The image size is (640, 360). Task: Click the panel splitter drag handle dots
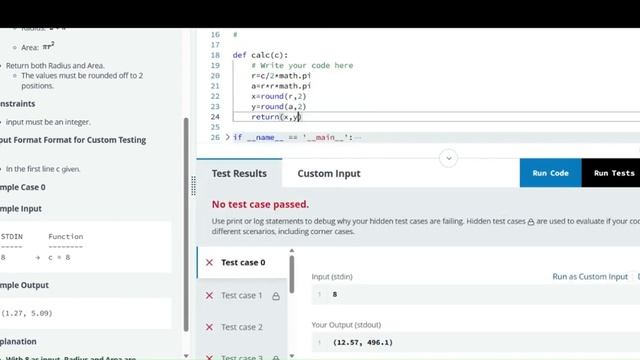click(x=193, y=186)
